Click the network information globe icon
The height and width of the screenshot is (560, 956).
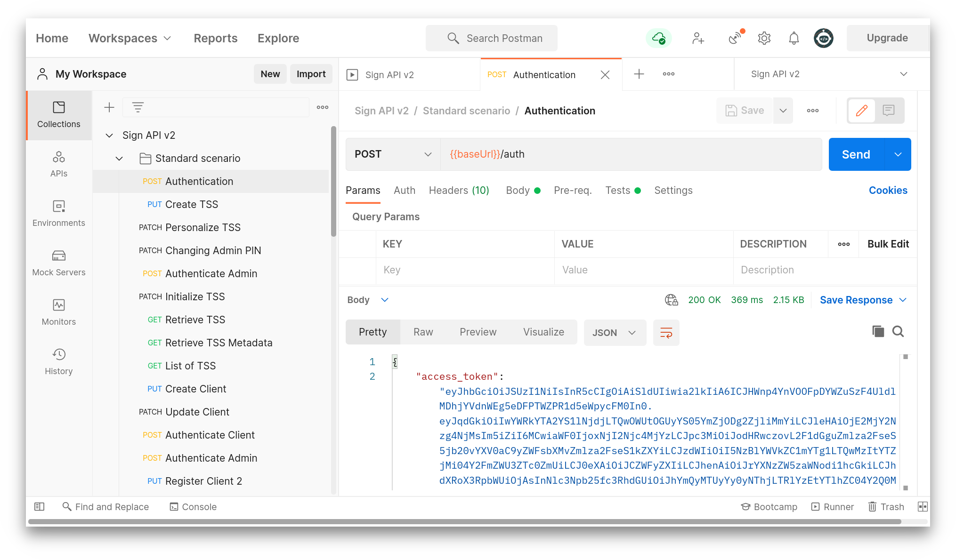coord(671,300)
